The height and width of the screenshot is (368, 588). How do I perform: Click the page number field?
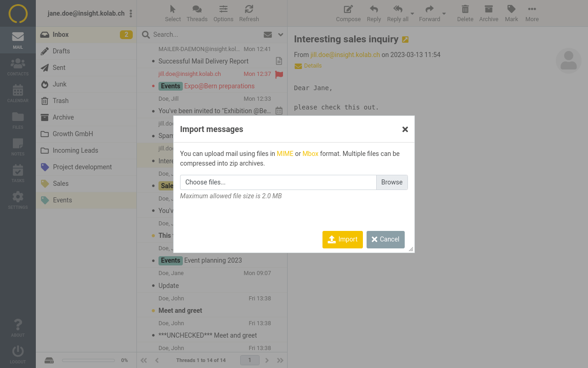(250, 360)
